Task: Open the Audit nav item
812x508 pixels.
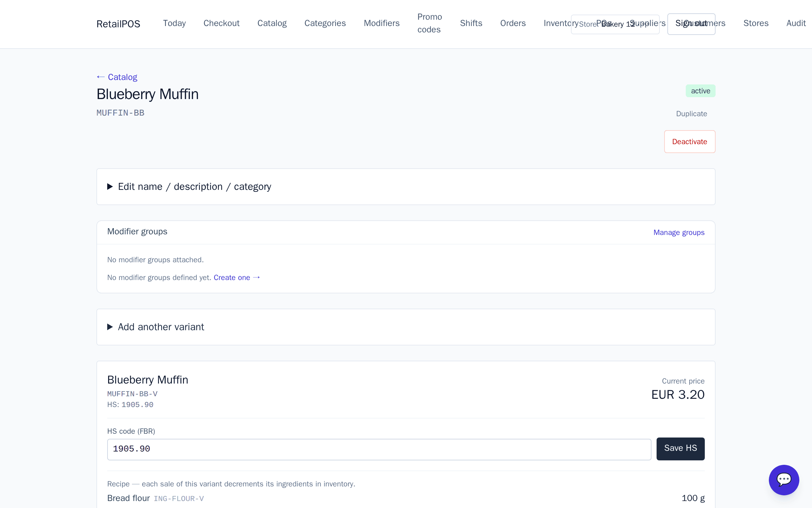Action: point(796,23)
